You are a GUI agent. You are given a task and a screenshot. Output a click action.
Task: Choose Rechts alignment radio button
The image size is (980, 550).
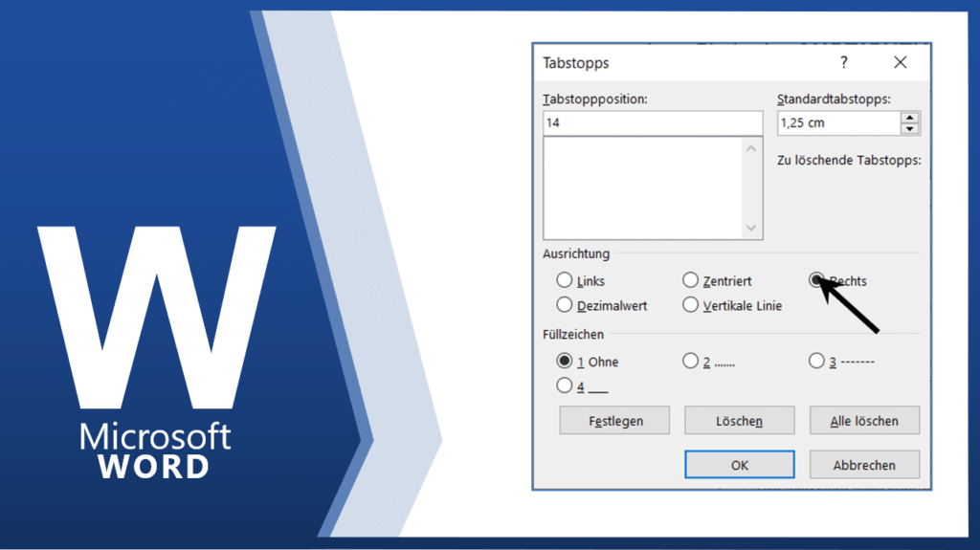[816, 281]
